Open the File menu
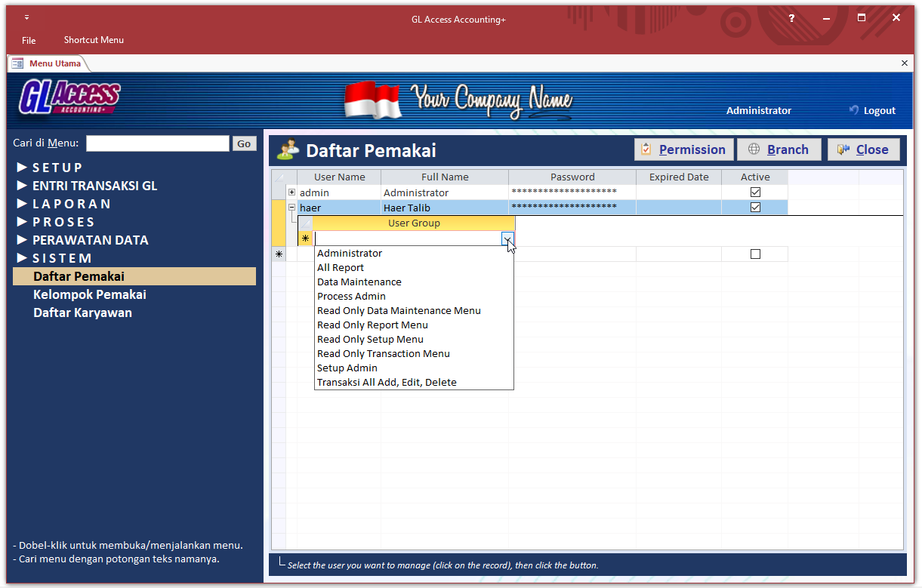The width and height of the screenshot is (922, 588). [x=29, y=41]
